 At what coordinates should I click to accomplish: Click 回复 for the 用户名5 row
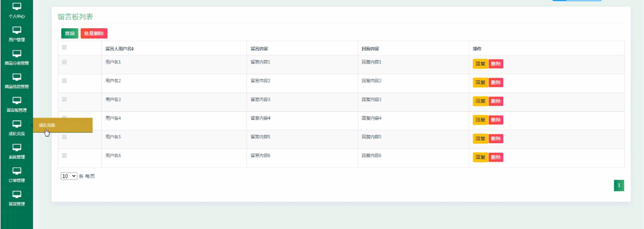[x=481, y=138]
